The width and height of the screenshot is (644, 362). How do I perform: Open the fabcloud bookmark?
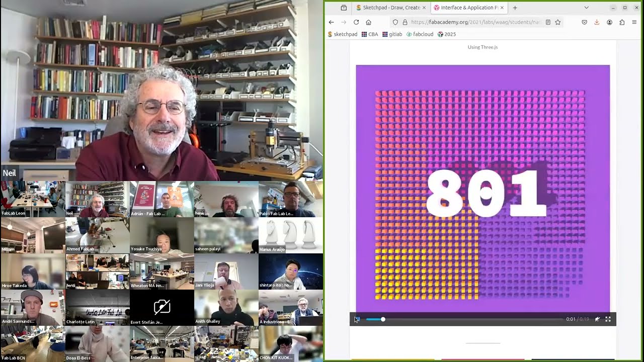click(420, 34)
